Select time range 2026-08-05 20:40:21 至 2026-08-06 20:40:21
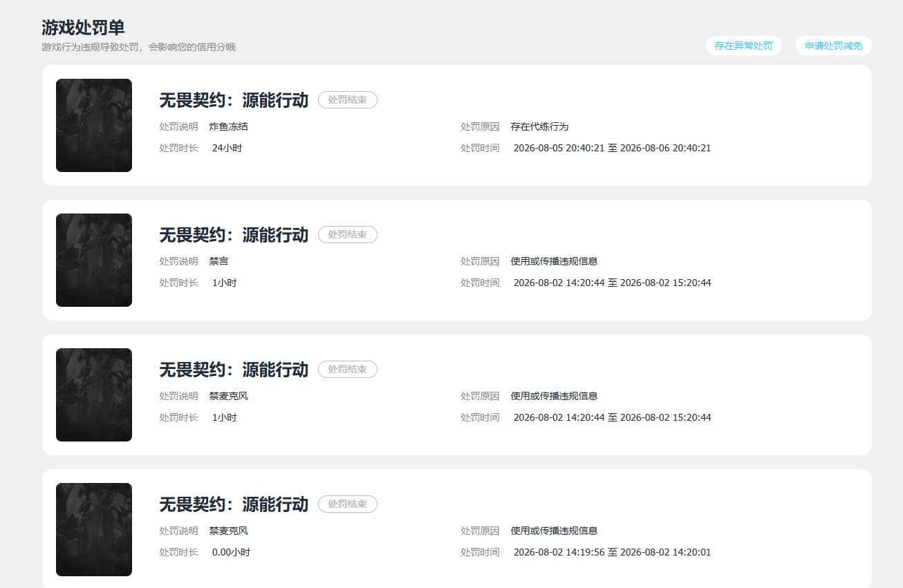Image resolution: width=903 pixels, height=588 pixels. (612, 148)
